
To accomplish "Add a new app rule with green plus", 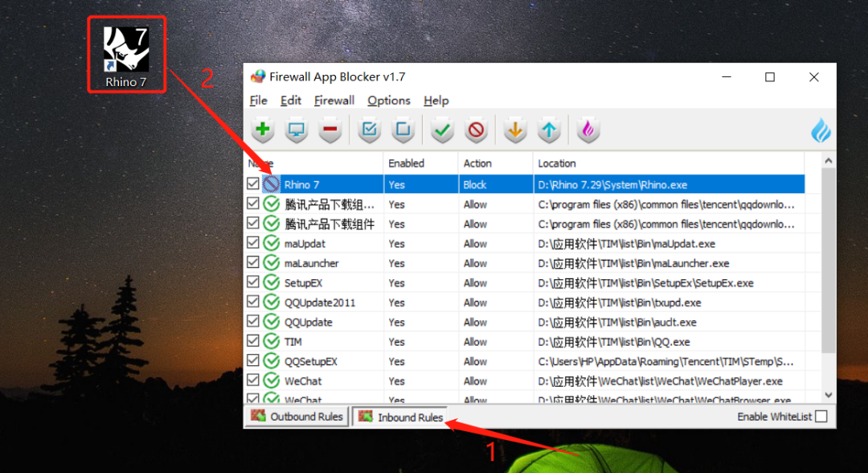I will click(262, 130).
